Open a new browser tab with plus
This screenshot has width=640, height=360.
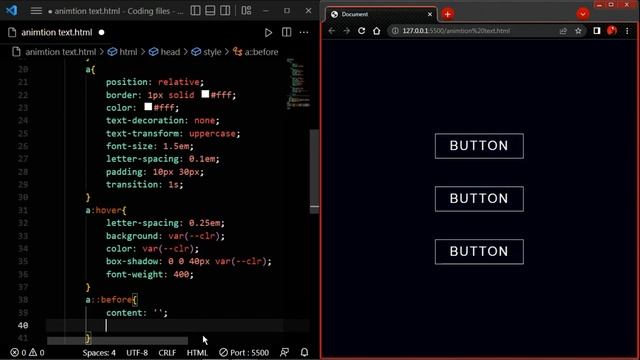tap(448, 14)
